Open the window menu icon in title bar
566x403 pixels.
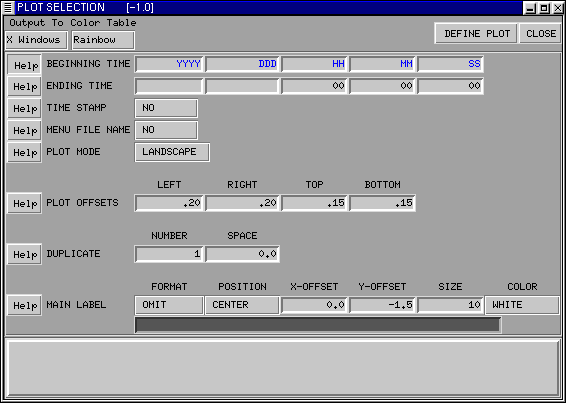click(x=8, y=8)
